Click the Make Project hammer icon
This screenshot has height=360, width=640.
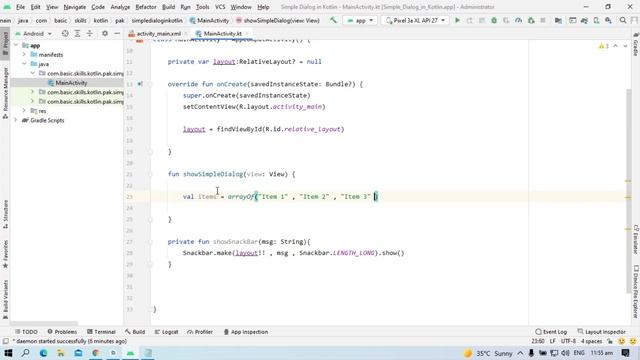point(333,20)
